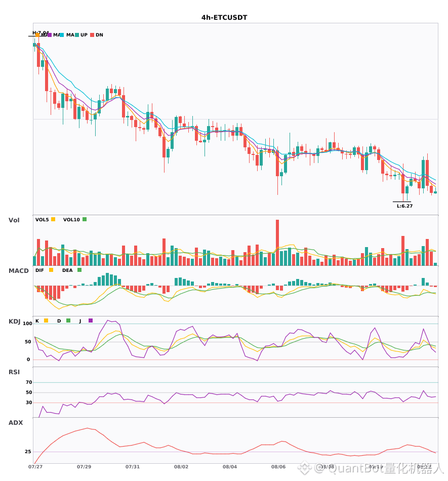Click the tallest red volume bar

coord(277,243)
